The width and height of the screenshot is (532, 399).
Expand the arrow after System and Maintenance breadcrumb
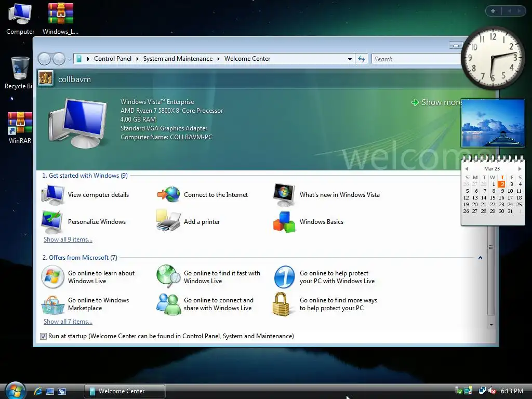coord(219,59)
